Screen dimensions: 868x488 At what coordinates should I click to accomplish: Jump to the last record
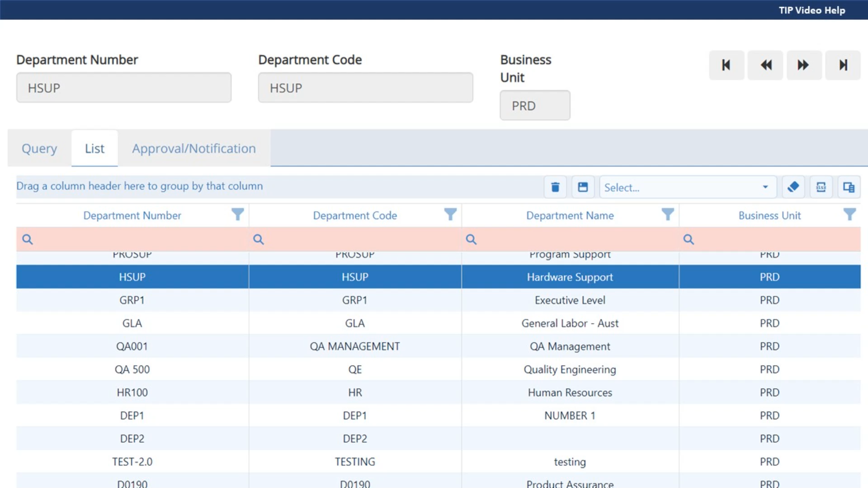[x=843, y=65]
